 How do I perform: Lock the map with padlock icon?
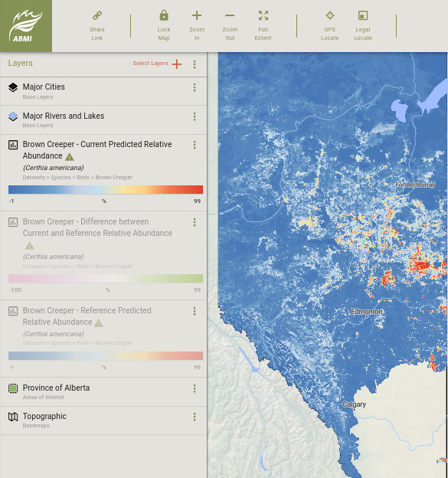pyautogui.click(x=164, y=15)
